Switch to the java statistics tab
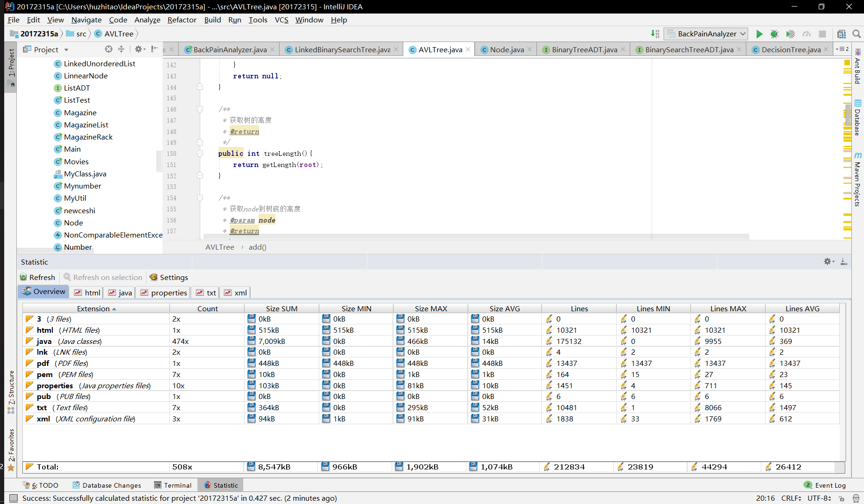The image size is (864, 504). tap(120, 293)
